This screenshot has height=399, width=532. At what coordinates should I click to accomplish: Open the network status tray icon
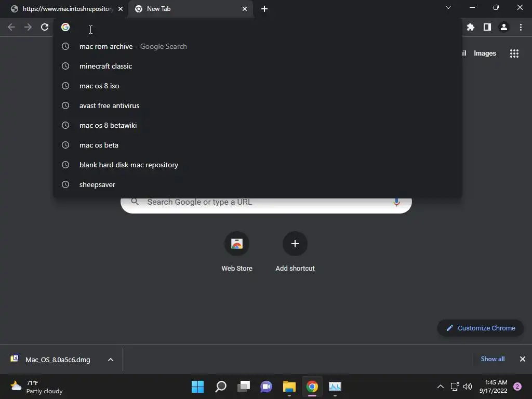click(x=455, y=387)
